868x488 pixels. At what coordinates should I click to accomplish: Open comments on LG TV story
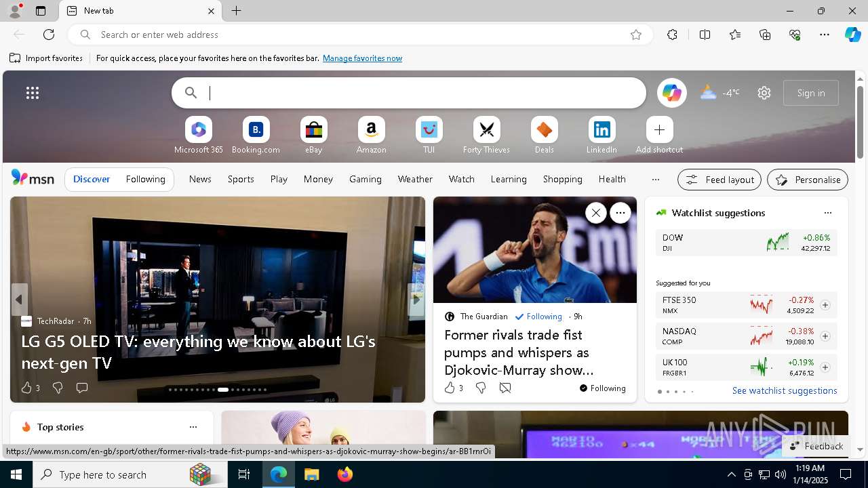[x=82, y=388]
